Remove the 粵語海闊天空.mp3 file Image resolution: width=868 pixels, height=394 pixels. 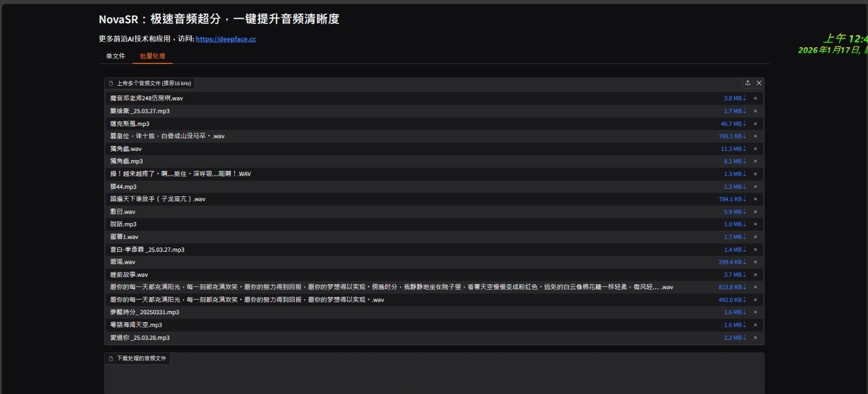click(x=755, y=325)
